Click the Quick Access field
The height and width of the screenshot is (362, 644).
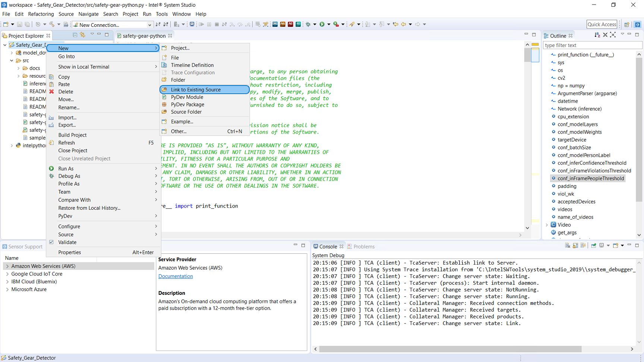click(602, 24)
